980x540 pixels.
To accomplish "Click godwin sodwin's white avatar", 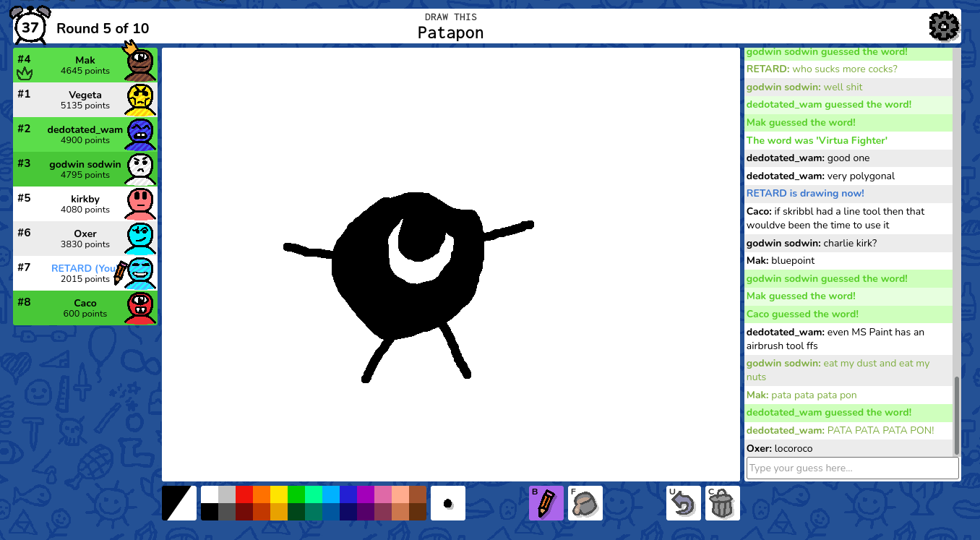I will coord(140,169).
